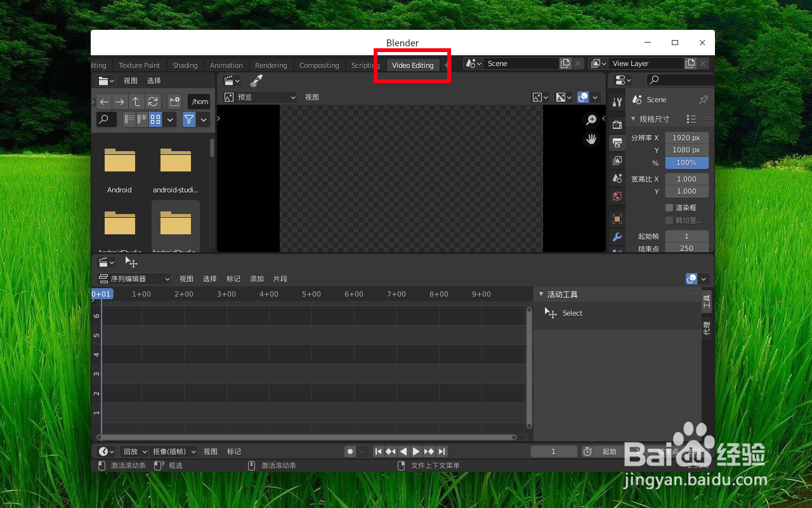
Task: Open the 预览 display mode dropdown
Action: click(x=260, y=97)
